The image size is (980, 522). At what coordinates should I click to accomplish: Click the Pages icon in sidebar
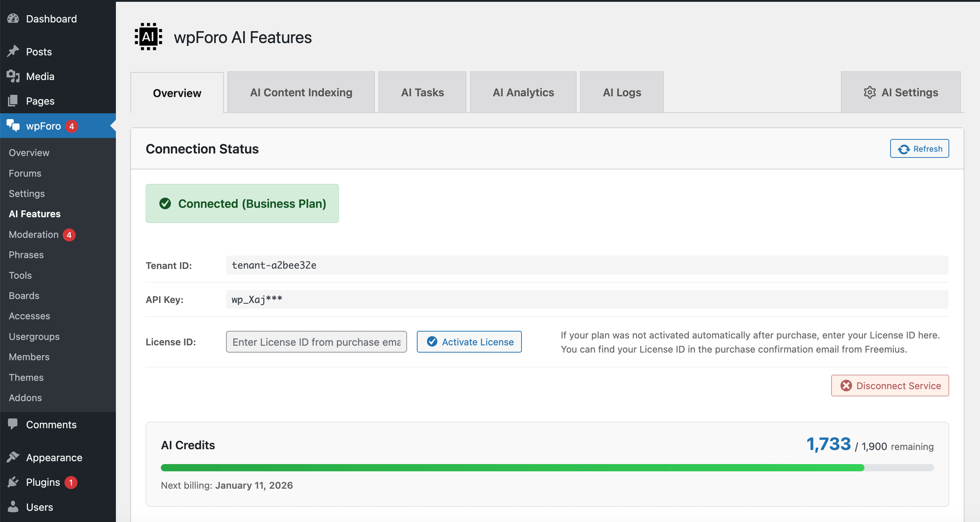13,101
